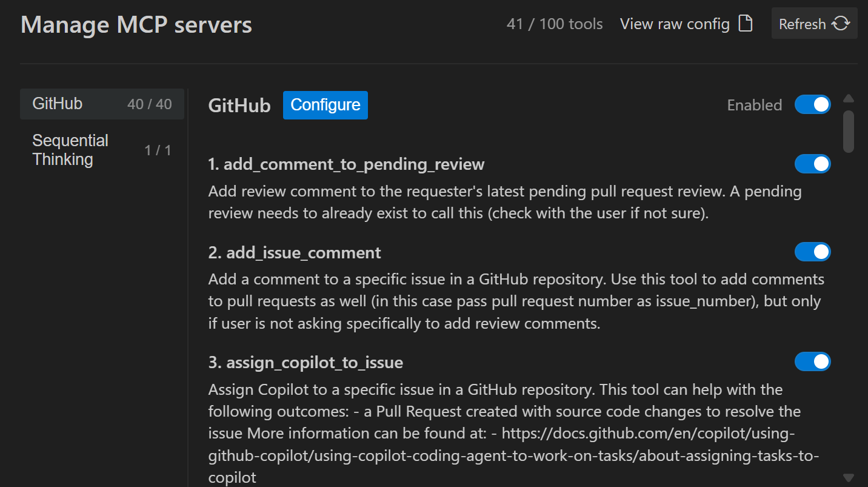Open the docs.github.com URL in the description

click(x=648, y=433)
